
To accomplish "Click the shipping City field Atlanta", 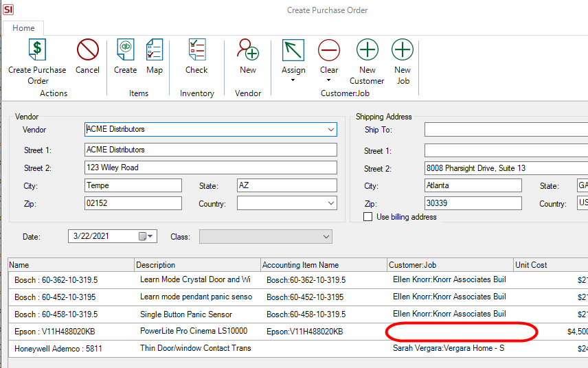I will [x=473, y=185].
